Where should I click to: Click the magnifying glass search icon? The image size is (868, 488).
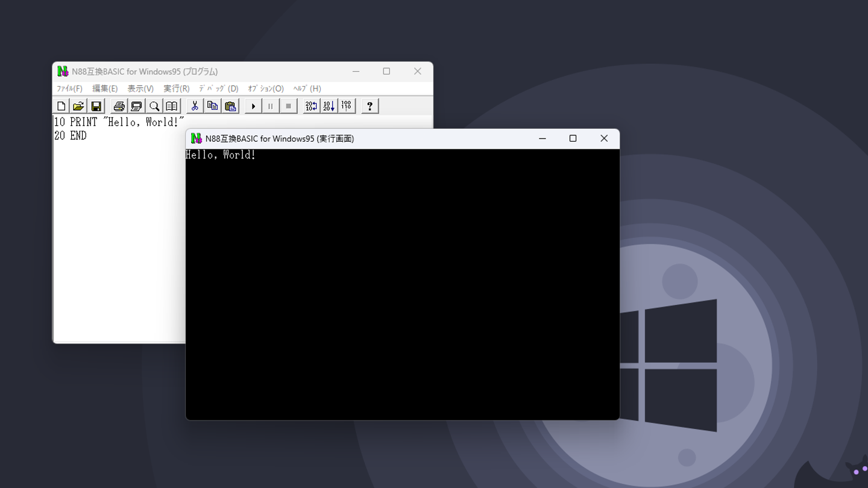[154, 106]
